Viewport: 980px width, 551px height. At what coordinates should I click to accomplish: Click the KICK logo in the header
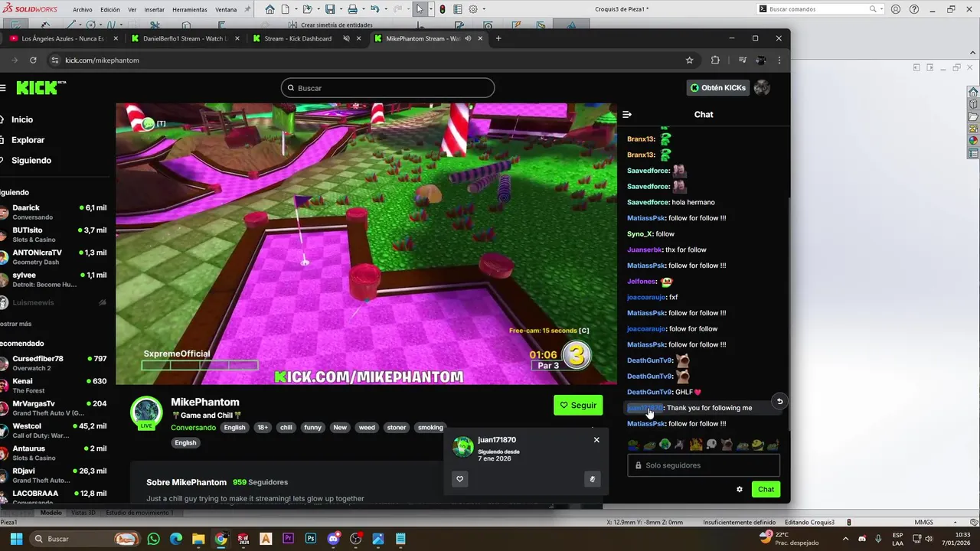40,87
